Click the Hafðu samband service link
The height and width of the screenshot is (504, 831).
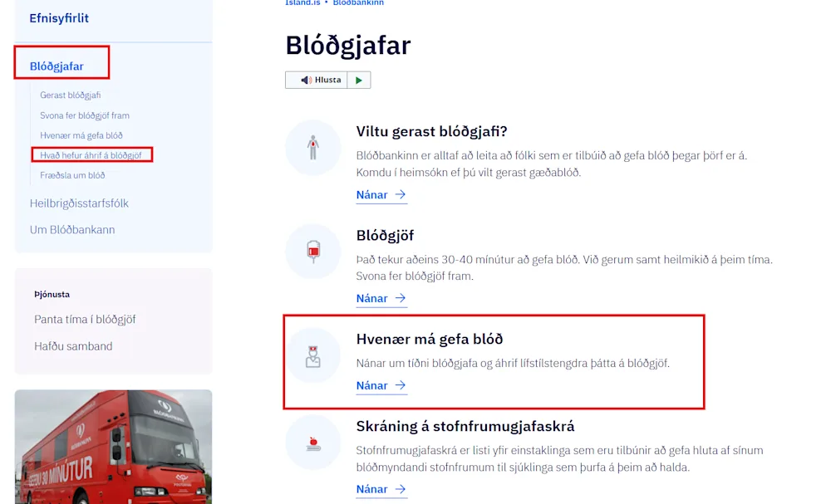pos(73,346)
